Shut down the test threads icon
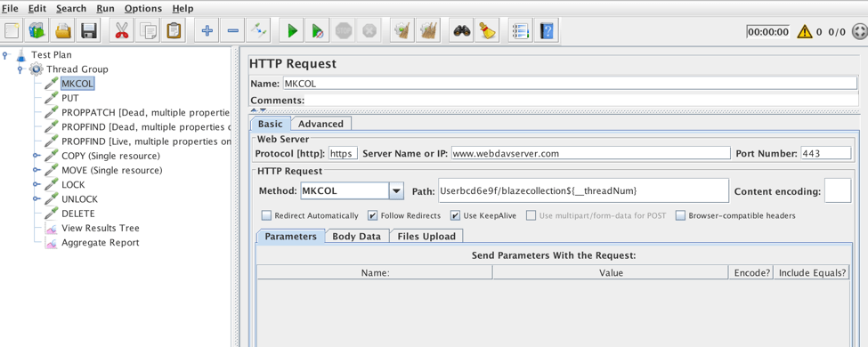 coord(369,30)
